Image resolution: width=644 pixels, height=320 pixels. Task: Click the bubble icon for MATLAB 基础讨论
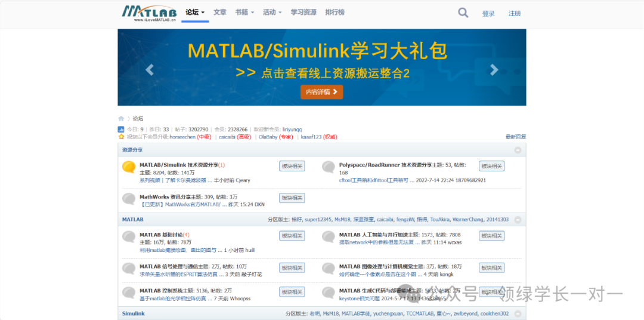tap(129, 236)
